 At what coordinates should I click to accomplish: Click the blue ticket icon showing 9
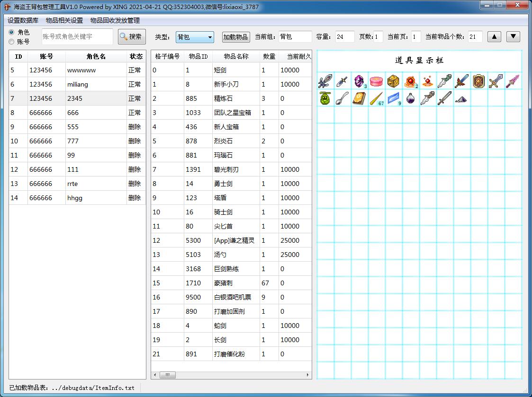(394, 98)
